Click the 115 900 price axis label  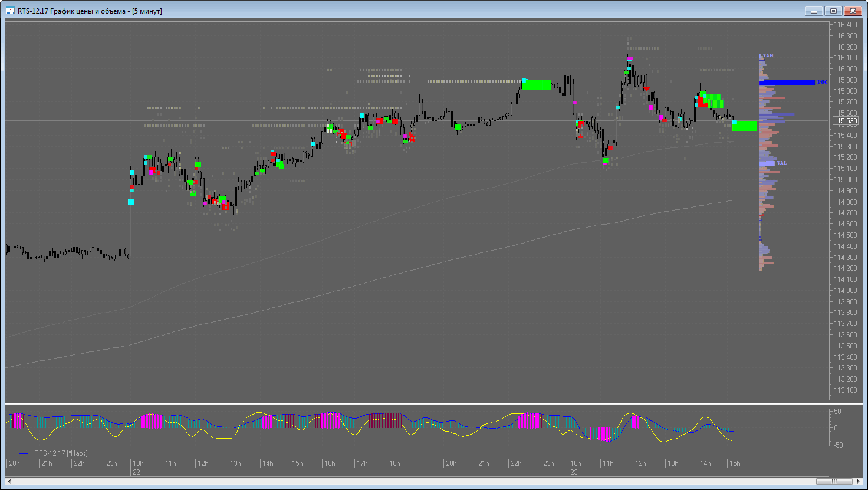pos(845,80)
